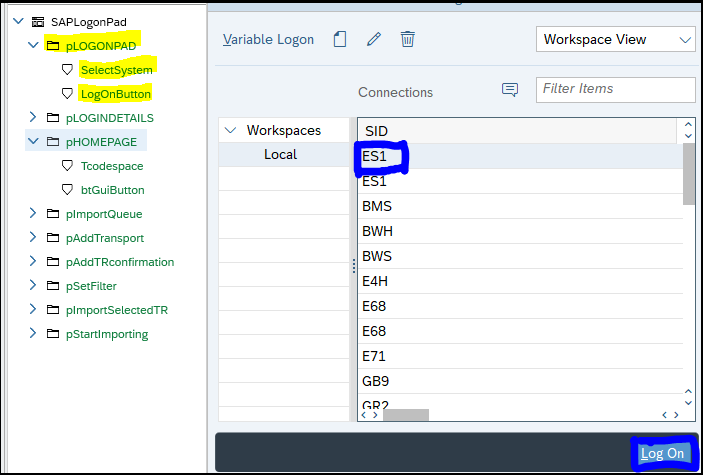
Task: Click the folder icon next to pStartImporting
Action: click(x=53, y=334)
